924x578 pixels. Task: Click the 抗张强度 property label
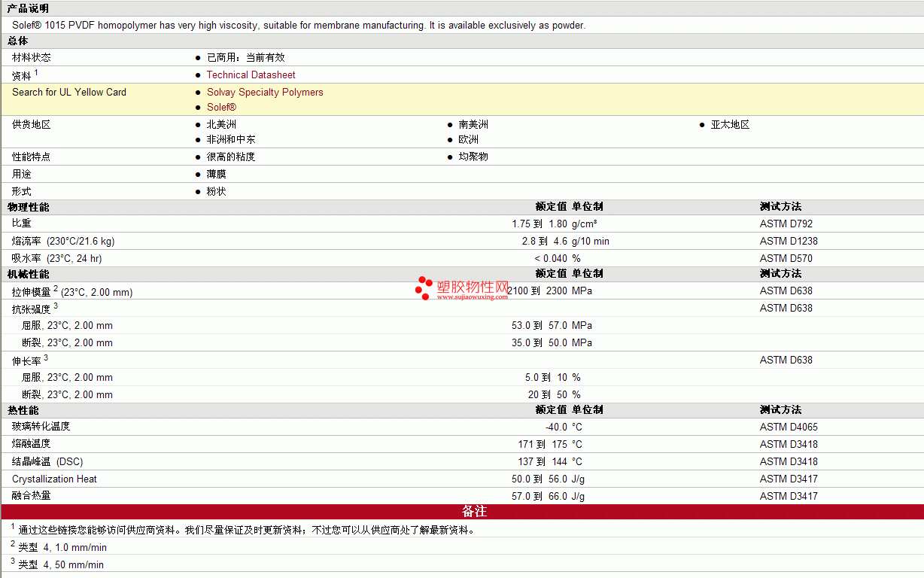[x=32, y=309]
